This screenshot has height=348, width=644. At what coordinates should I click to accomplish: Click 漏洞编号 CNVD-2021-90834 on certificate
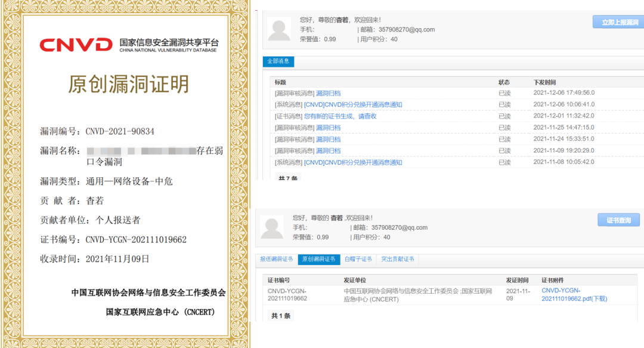click(x=97, y=131)
